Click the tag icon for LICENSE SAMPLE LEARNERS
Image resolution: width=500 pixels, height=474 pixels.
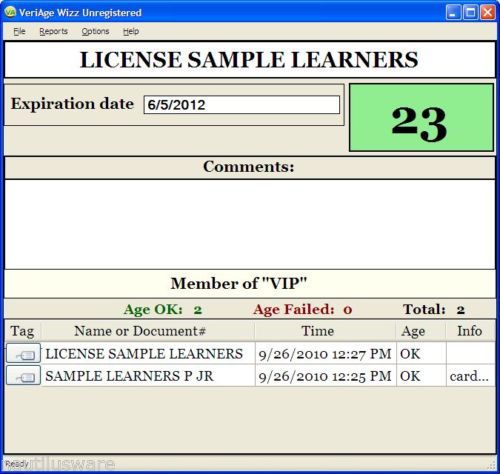[23, 353]
